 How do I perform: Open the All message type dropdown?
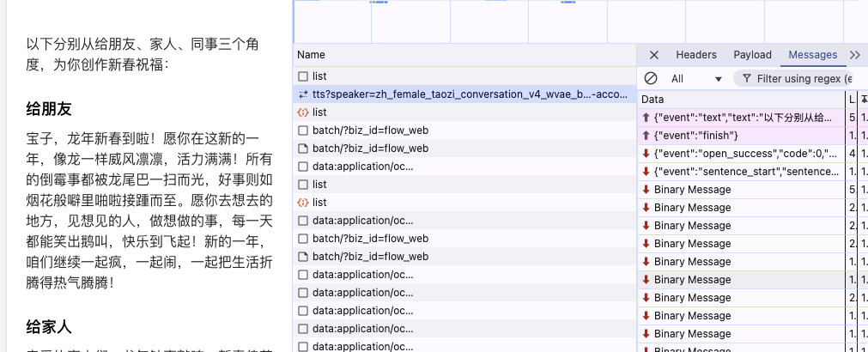[x=696, y=79]
